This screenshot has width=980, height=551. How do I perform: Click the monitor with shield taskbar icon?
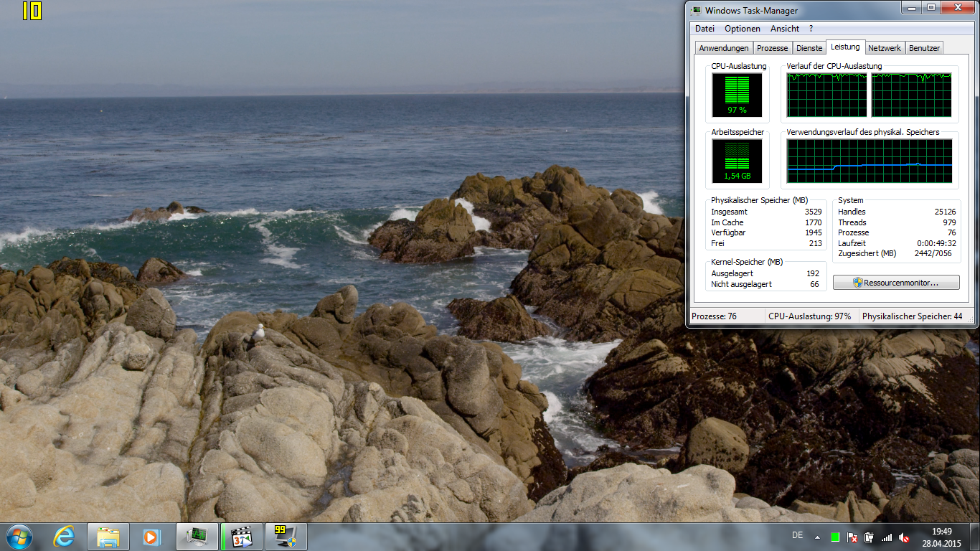(x=286, y=537)
